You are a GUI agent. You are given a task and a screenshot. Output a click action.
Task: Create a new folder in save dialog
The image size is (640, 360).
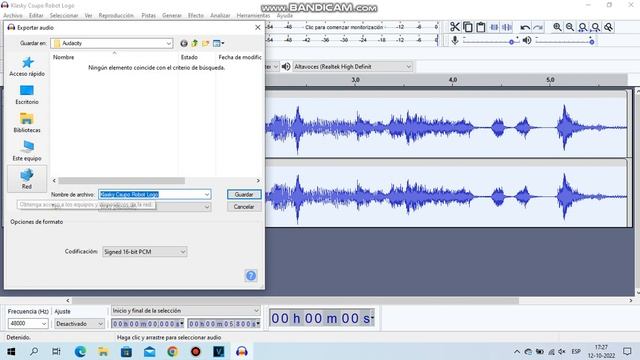point(205,43)
